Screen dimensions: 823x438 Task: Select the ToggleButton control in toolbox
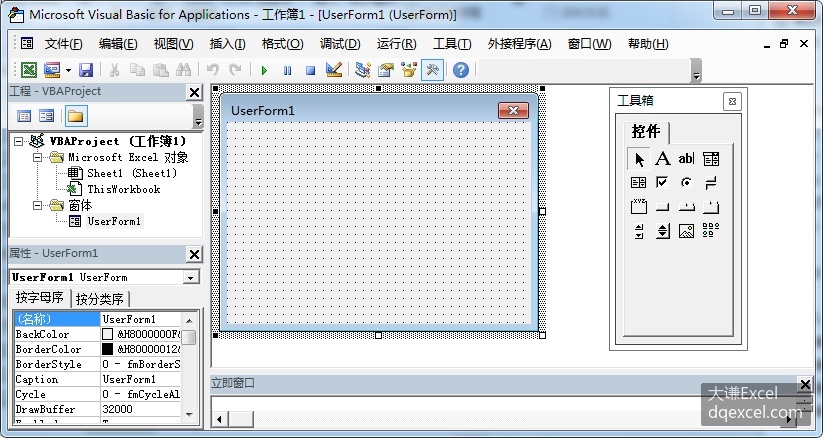tap(711, 182)
